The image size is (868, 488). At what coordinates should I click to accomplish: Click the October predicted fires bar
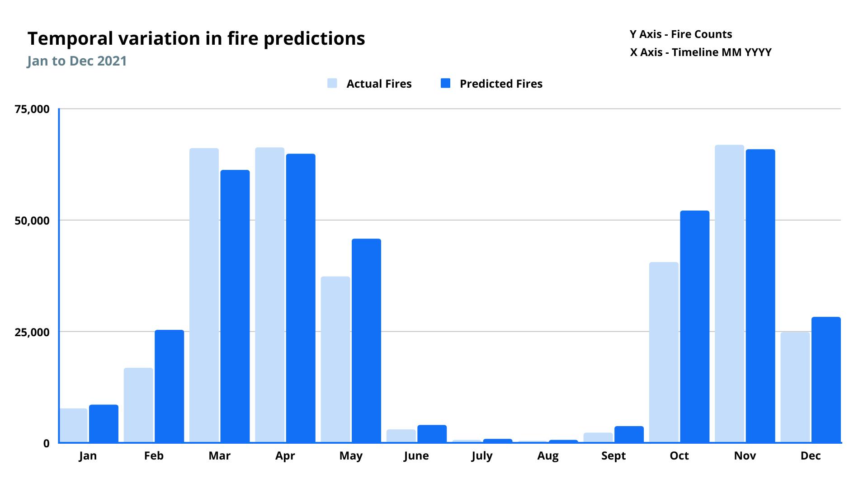tap(695, 326)
